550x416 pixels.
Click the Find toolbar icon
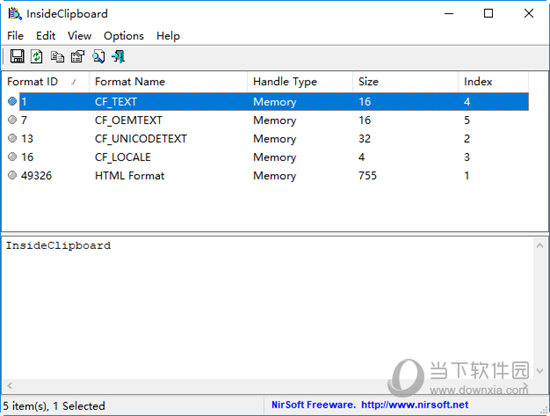(x=98, y=56)
